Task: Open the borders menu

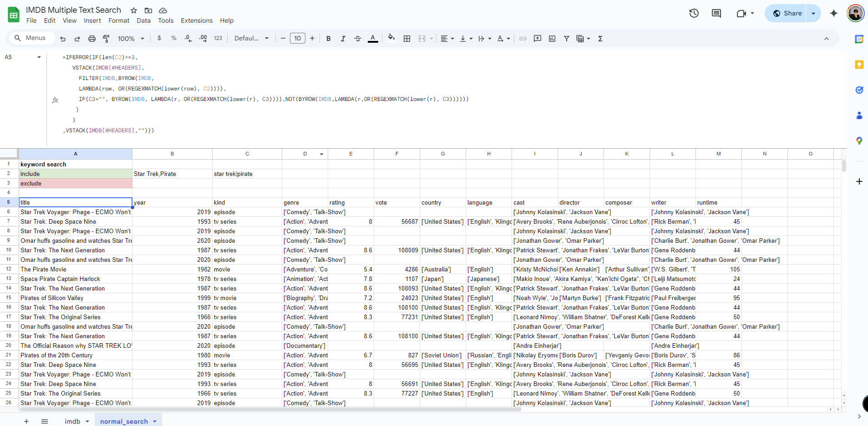Action: [407, 39]
